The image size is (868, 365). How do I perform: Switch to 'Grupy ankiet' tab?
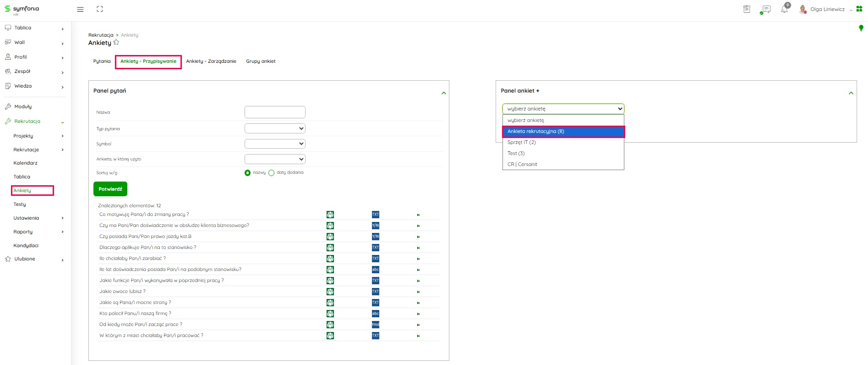261,61
